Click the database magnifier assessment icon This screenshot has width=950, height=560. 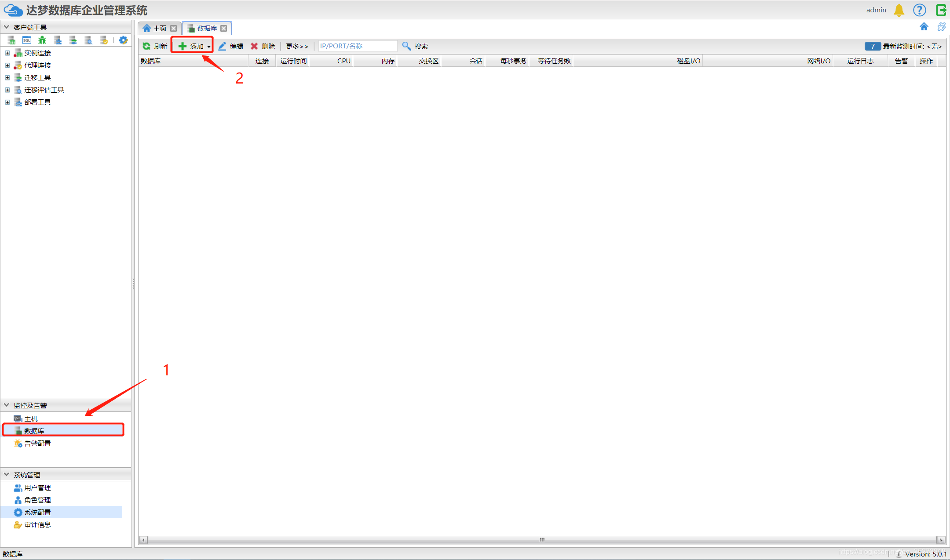coord(88,40)
